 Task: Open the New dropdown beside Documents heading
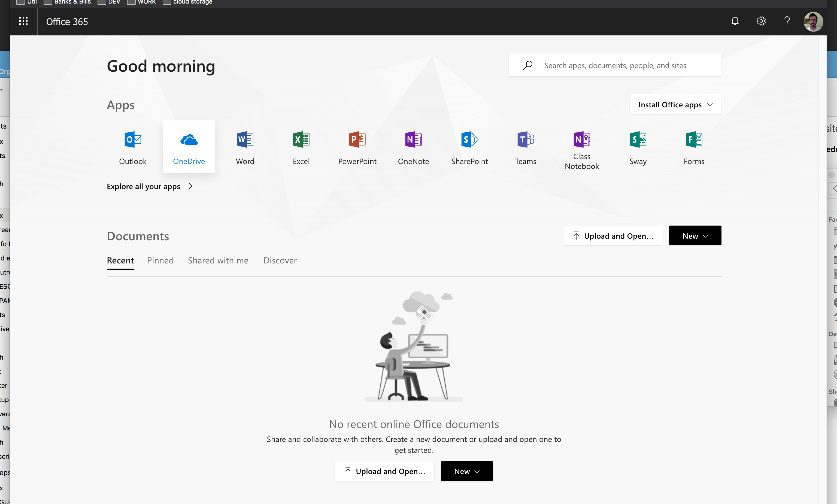coord(695,236)
